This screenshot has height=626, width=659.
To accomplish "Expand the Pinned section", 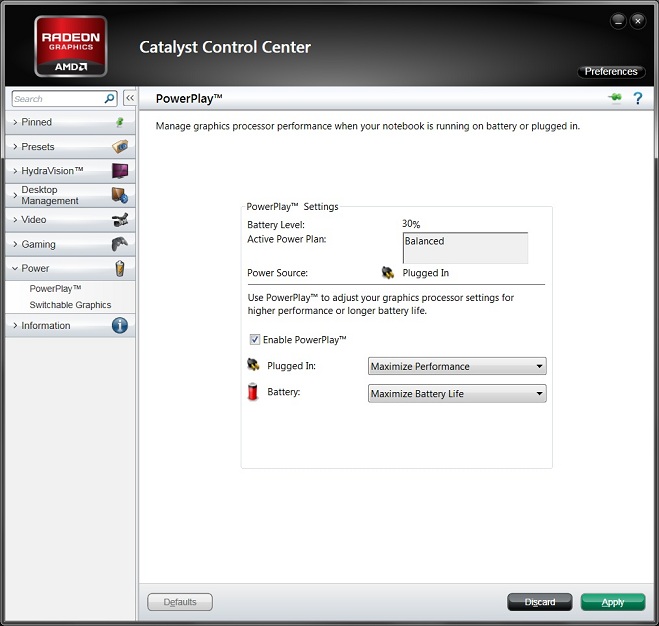I will coord(70,122).
